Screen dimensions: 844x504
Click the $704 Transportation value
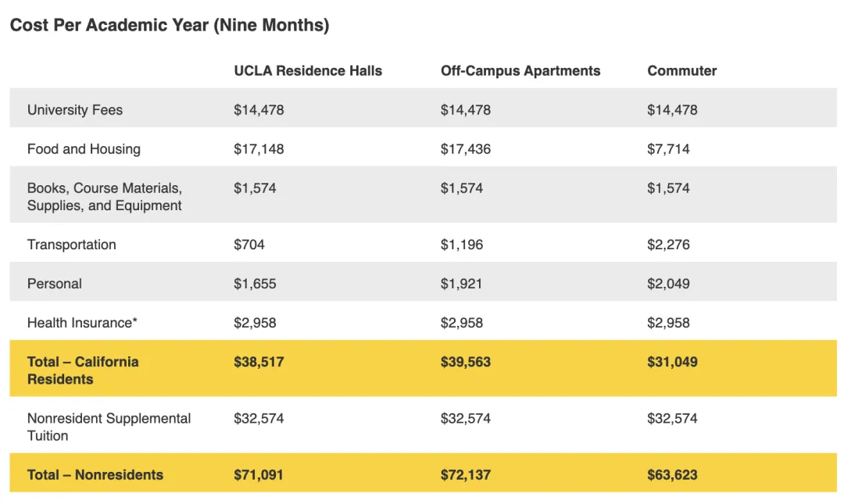(x=249, y=245)
